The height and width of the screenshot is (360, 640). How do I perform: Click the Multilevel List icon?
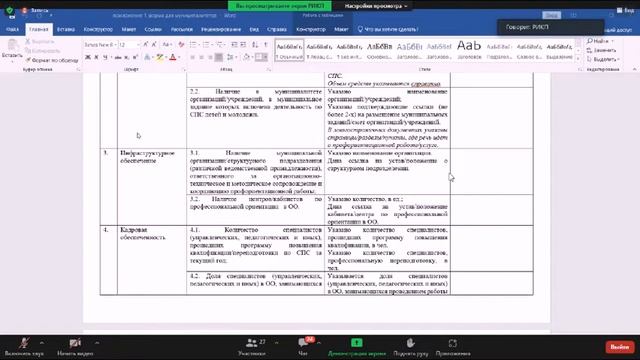220,44
